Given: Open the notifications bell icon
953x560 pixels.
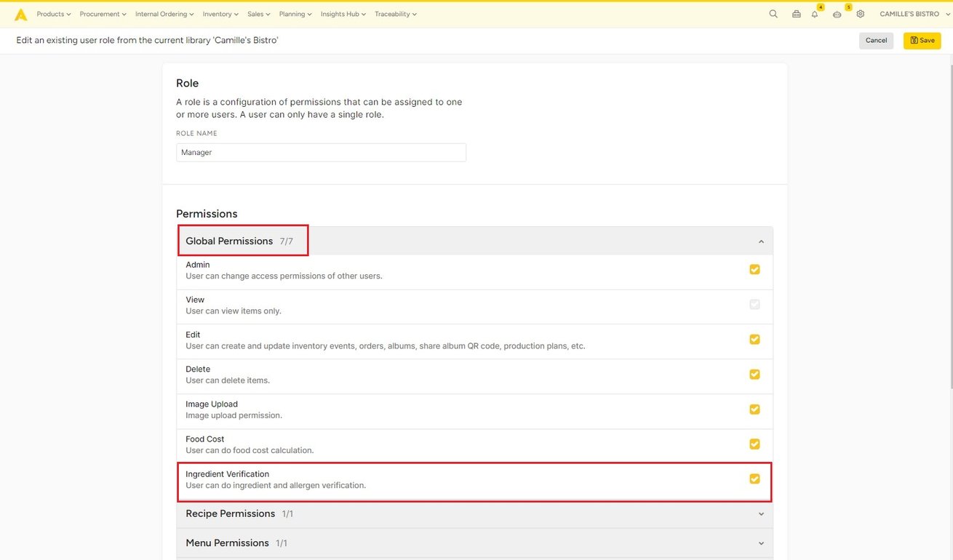Looking at the screenshot, I should (815, 14).
